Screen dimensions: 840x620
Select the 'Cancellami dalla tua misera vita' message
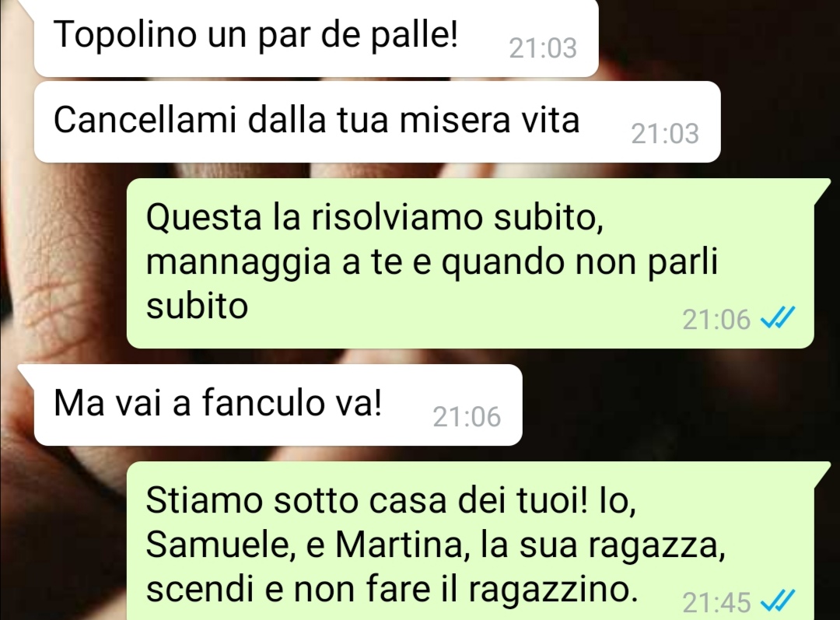pos(377,121)
